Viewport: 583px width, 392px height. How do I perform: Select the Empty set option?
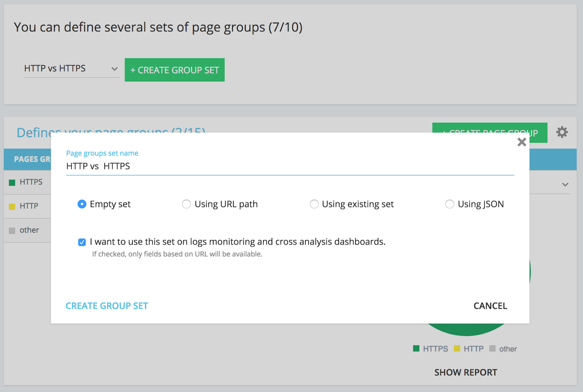[82, 204]
